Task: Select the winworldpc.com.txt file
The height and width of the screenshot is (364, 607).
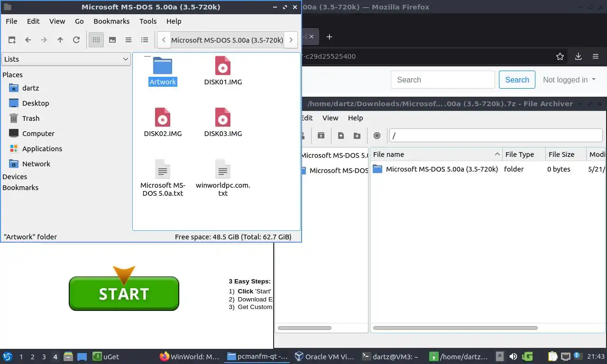Action: (223, 178)
